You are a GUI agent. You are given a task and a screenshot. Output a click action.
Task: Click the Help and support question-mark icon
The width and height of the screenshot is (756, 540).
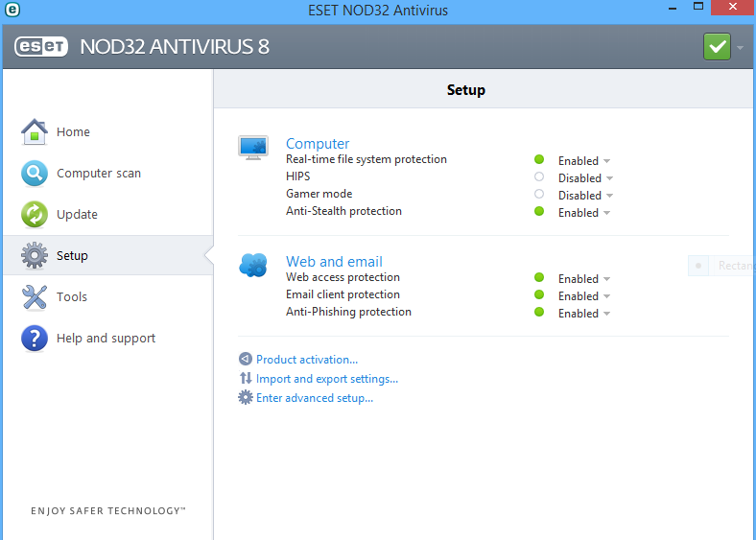click(35, 338)
